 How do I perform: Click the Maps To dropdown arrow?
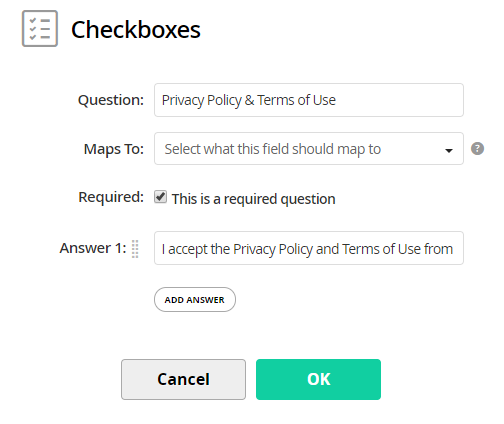click(449, 151)
